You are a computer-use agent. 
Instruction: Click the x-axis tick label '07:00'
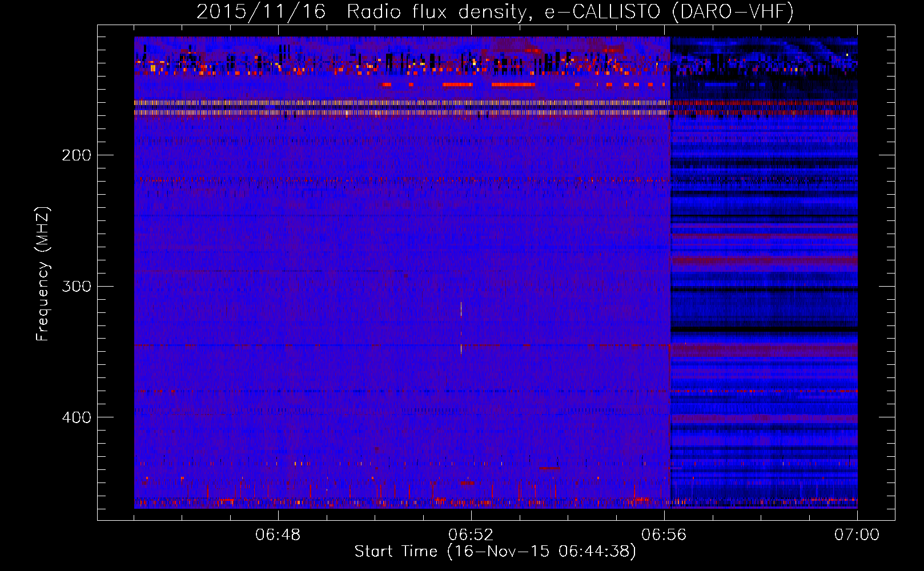(857, 535)
